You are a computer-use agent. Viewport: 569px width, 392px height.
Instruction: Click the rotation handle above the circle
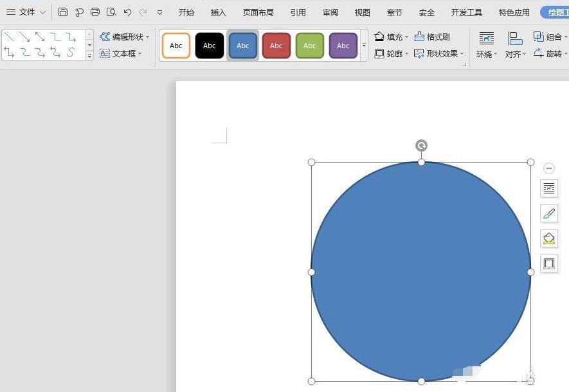(x=421, y=146)
